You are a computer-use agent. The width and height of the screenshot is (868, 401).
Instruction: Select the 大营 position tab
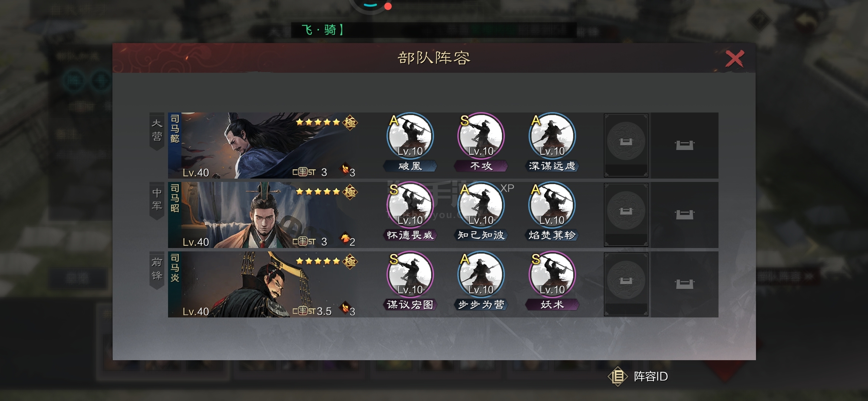157,131
